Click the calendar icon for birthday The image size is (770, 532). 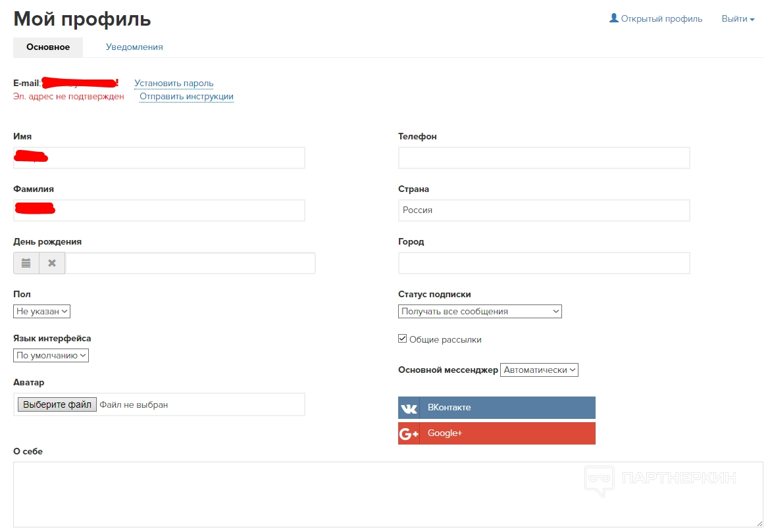pos(26,263)
